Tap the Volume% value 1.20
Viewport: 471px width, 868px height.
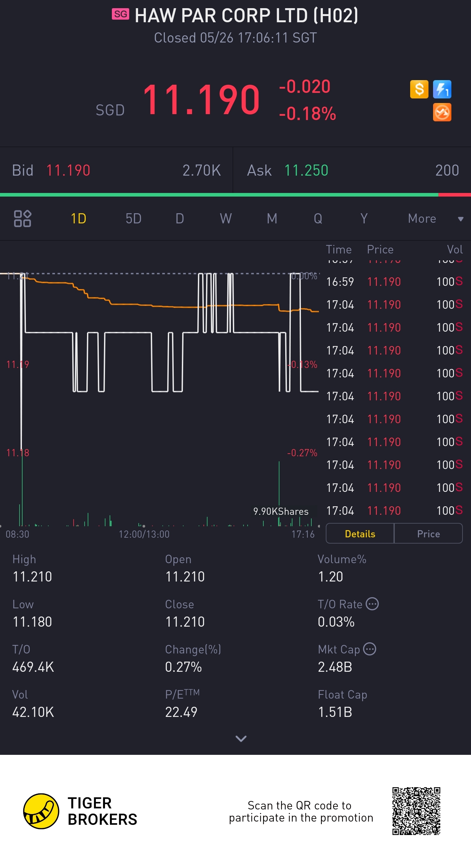point(330,577)
